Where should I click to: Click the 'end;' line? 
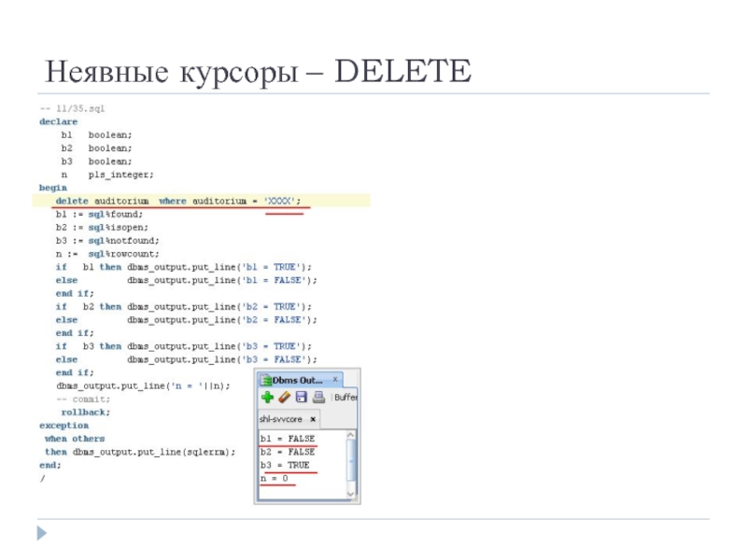pos(50,465)
